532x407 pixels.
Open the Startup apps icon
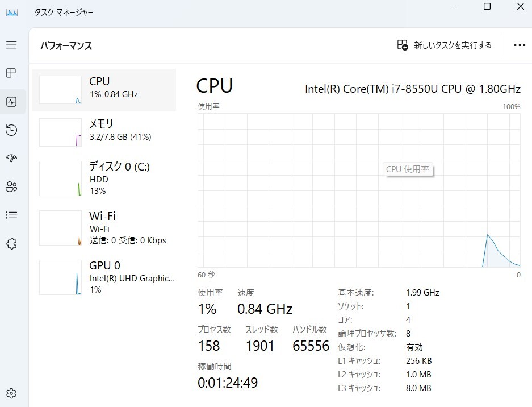(11, 159)
